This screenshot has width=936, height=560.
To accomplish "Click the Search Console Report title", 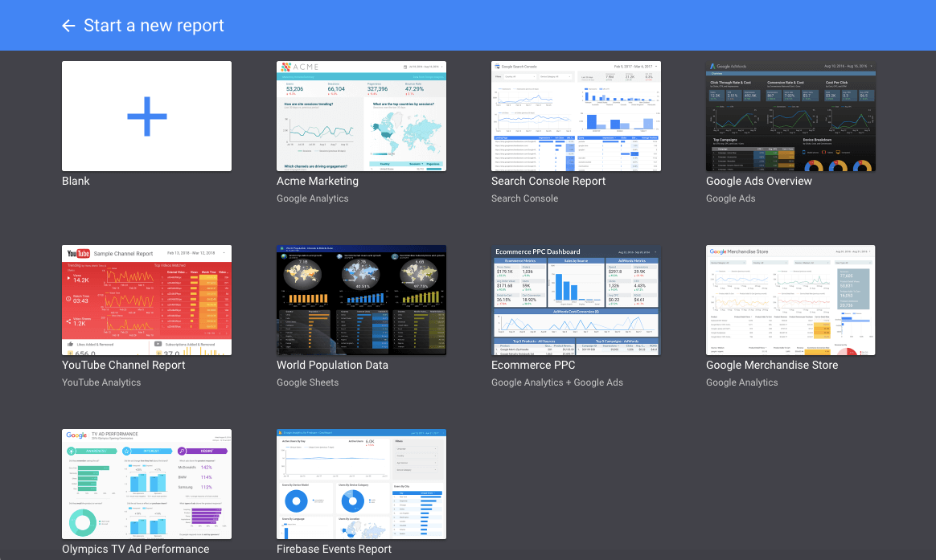I will (x=548, y=181).
